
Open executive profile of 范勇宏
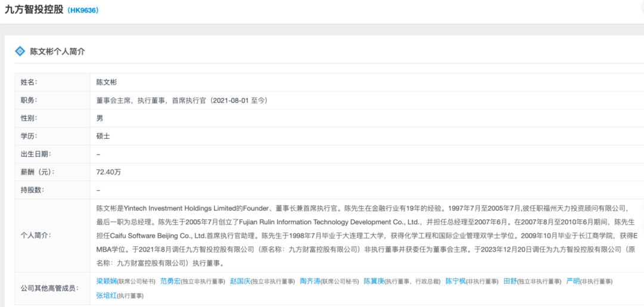pyautogui.click(x=171, y=281)
